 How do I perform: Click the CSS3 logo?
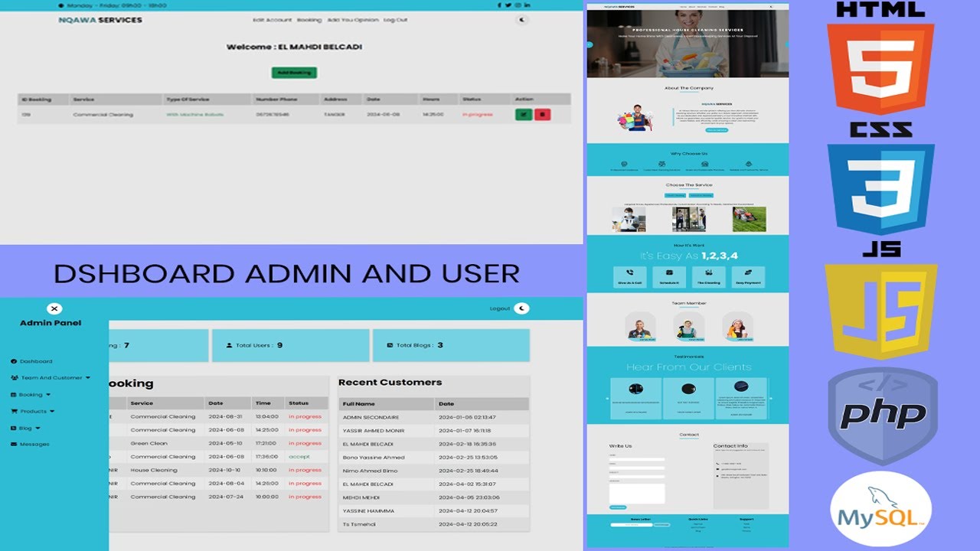coord(880,189)
